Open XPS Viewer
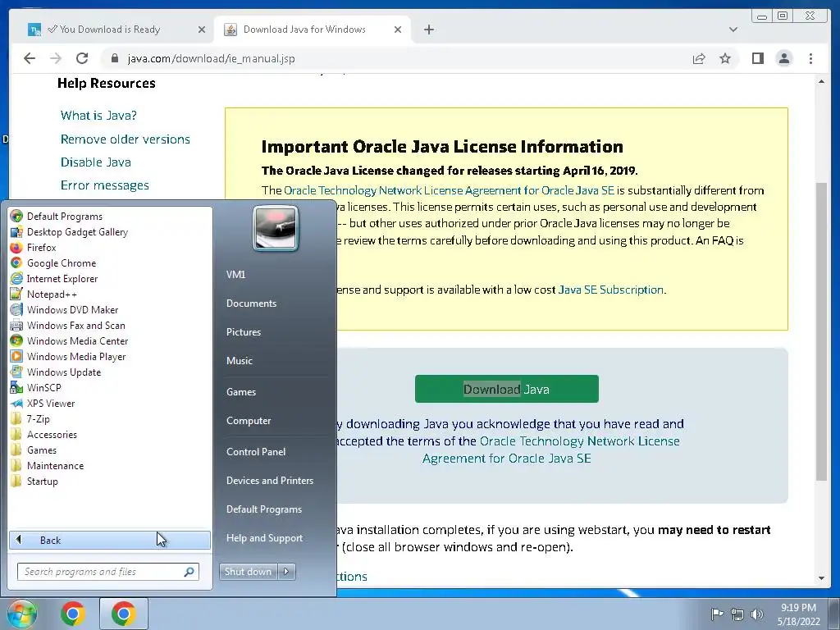This screenshot has width=840, height=630. click(51, 404)
